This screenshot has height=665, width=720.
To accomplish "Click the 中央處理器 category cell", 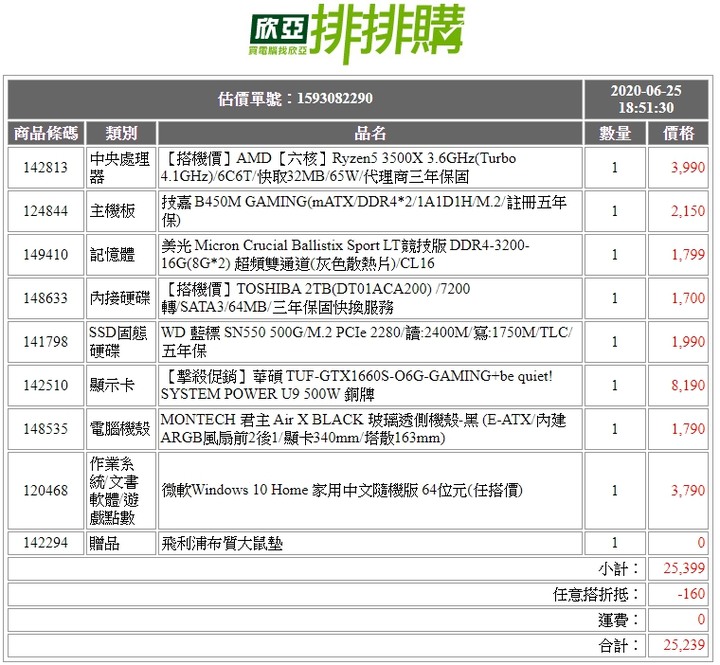I will pos(121,168).
